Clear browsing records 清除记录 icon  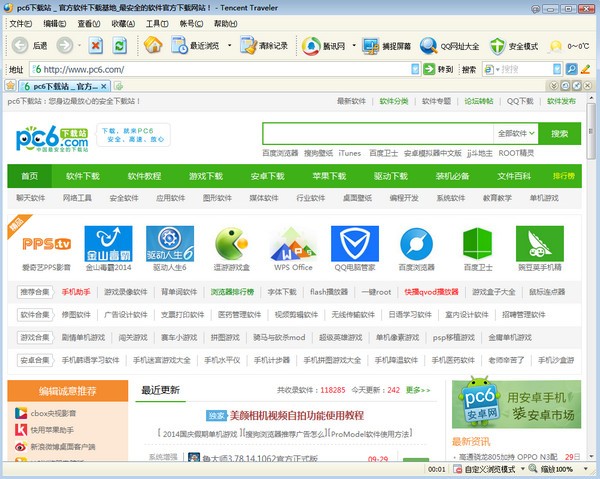[x=248, y=45]
